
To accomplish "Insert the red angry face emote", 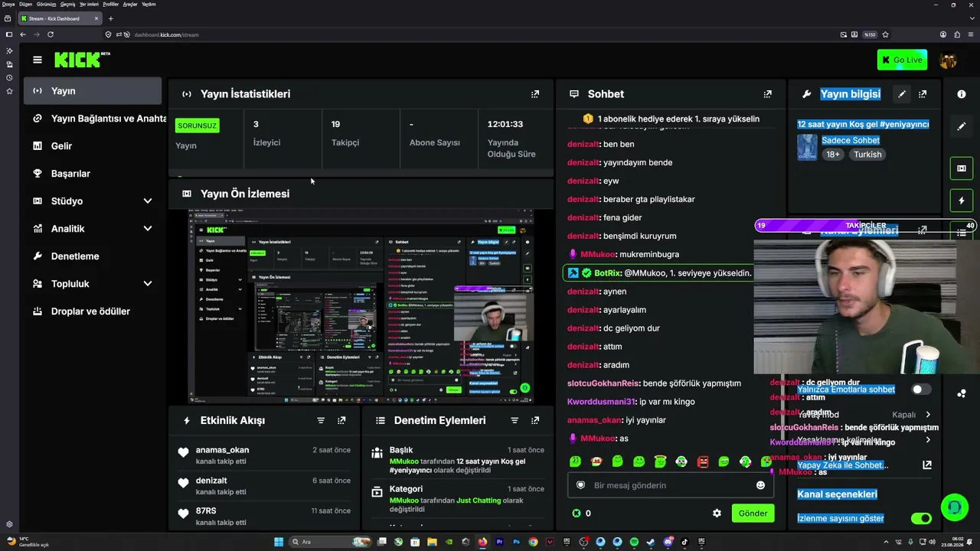I will click(703, 461).
